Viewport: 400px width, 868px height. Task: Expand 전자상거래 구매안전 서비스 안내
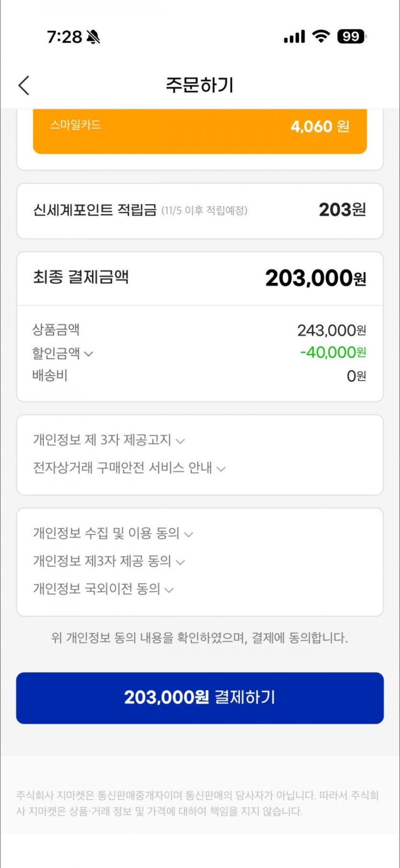point(129,468)
